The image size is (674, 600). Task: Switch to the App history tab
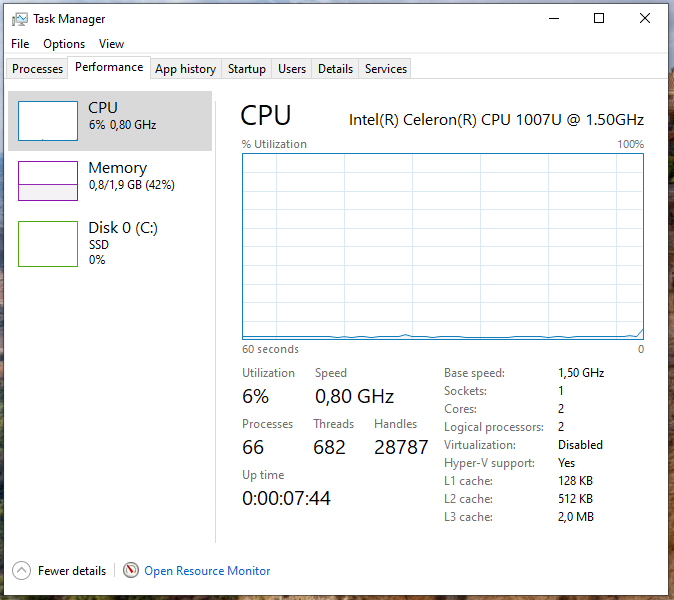tap(185, 69)
